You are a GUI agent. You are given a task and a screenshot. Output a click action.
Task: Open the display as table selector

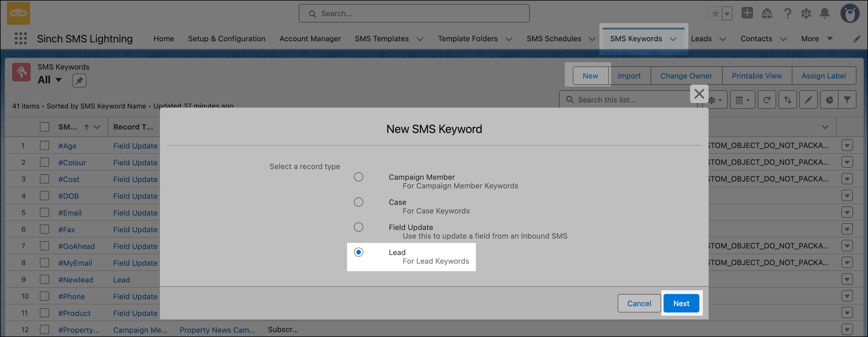click(742, 100)
